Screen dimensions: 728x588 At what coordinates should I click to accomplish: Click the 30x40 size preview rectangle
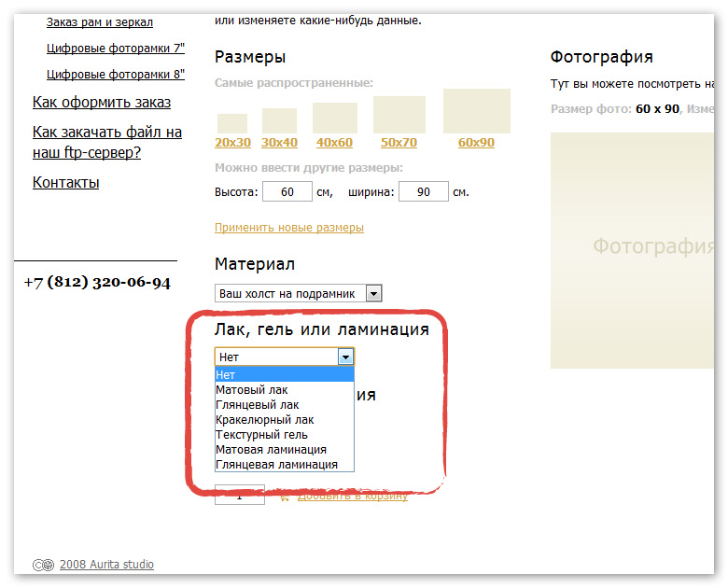pos(279,120)
